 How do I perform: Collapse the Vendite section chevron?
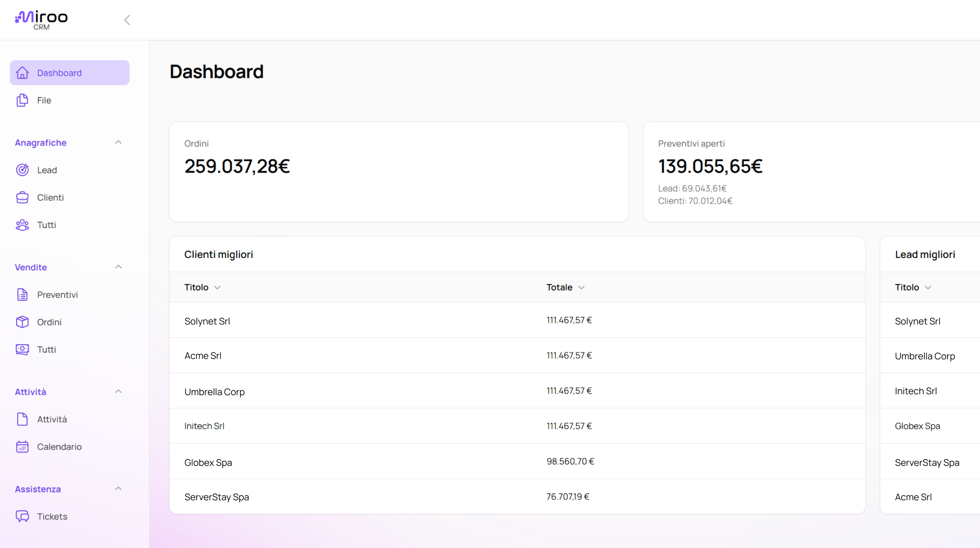point(118,267)
